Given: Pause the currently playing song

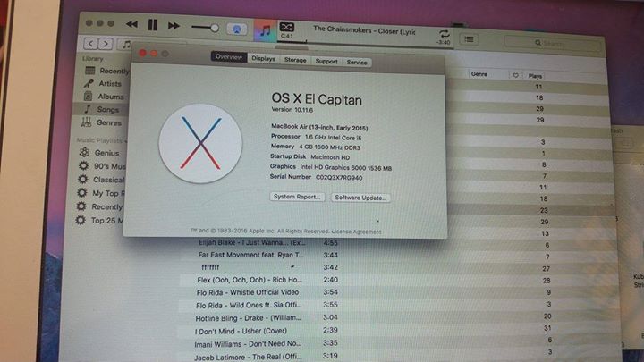Looking at the screenshot, I should tap(152, 26).
